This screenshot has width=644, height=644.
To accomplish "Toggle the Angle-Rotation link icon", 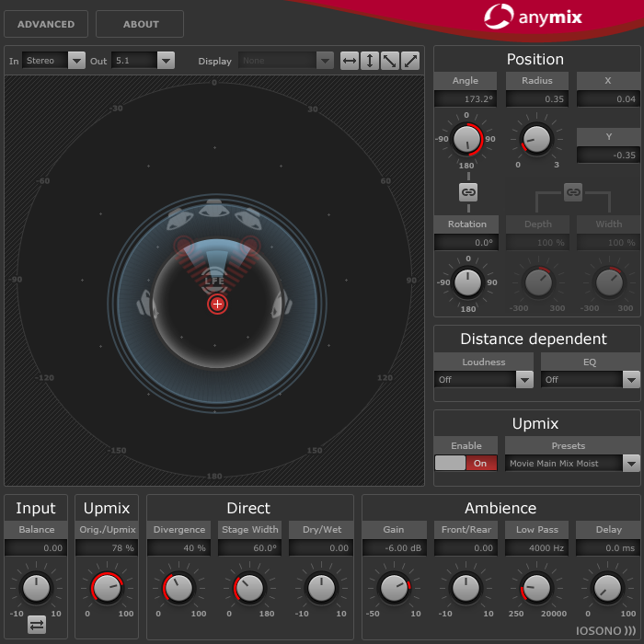I will [468, 192].
